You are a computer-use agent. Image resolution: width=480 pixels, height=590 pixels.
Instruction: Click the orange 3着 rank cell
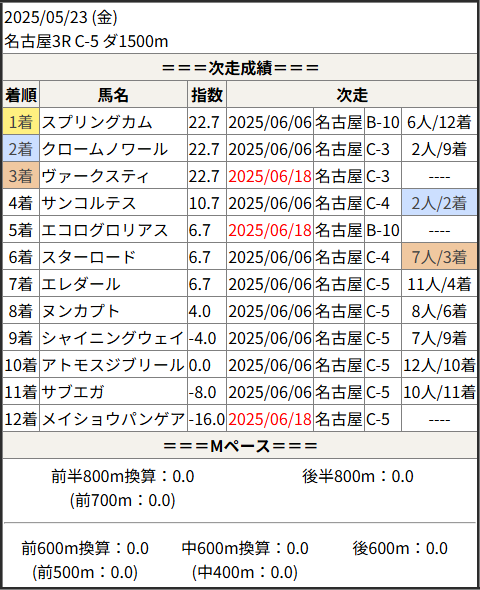tap(21, 176)
